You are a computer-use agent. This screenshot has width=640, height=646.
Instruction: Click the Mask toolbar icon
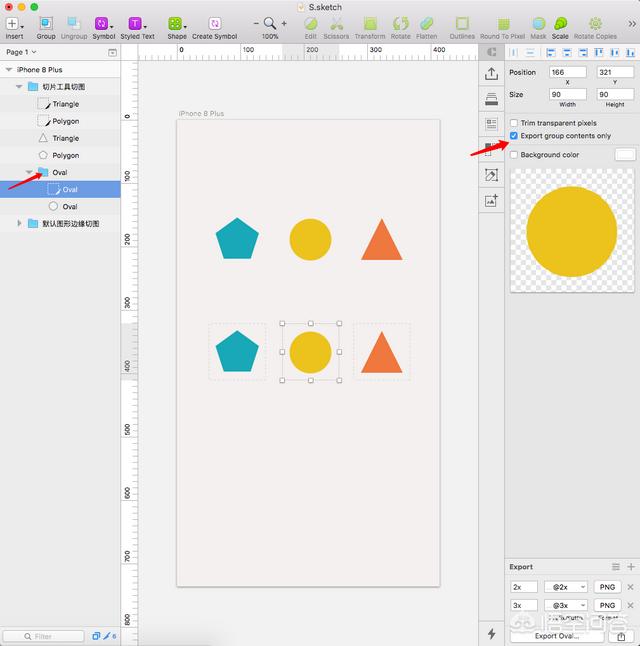pyautogui.click(x=539, y=23)
